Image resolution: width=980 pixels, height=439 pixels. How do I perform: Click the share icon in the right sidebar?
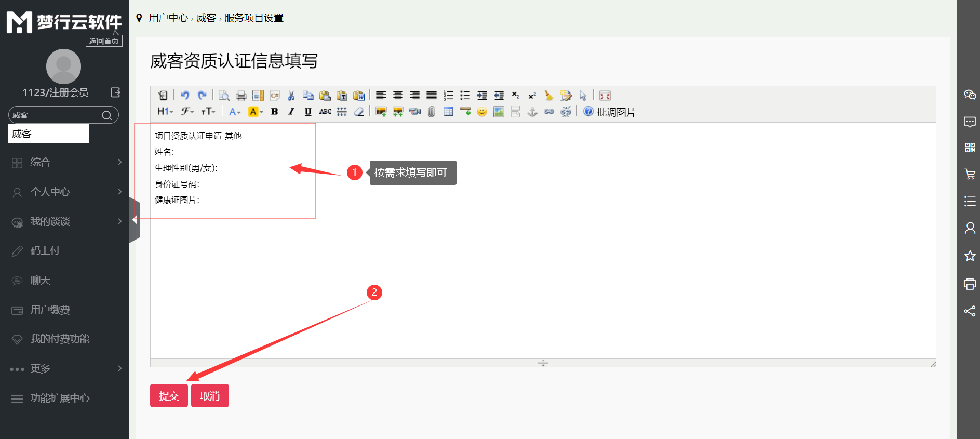(970, 311)
